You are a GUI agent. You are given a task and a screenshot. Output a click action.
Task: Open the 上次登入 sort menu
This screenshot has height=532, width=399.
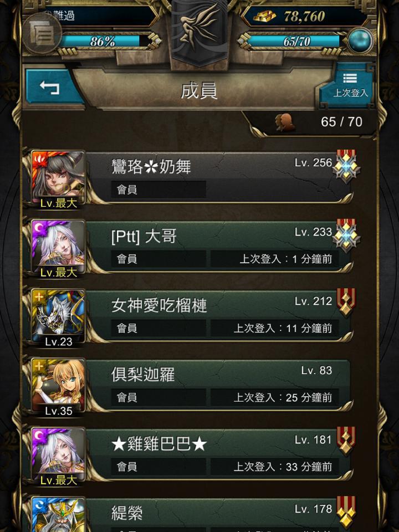click(x=350, y=85)
